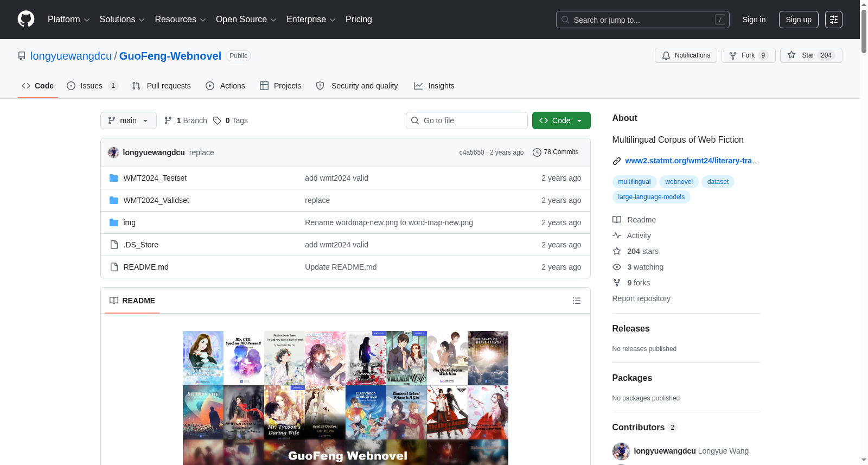Image resolution: width=868 pixels, height=465 pixels.
Task: Expand the Solutions menu
Action: [122, 19]
